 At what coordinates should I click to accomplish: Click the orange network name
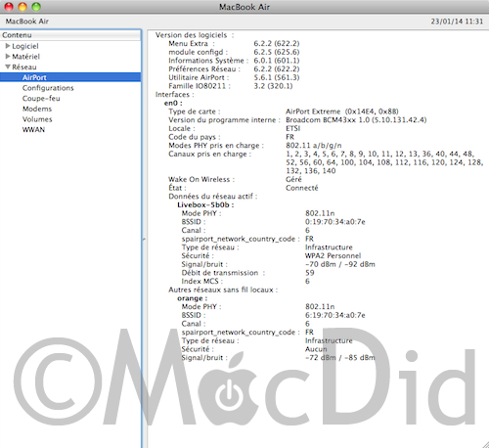click(x=192, y=297)
